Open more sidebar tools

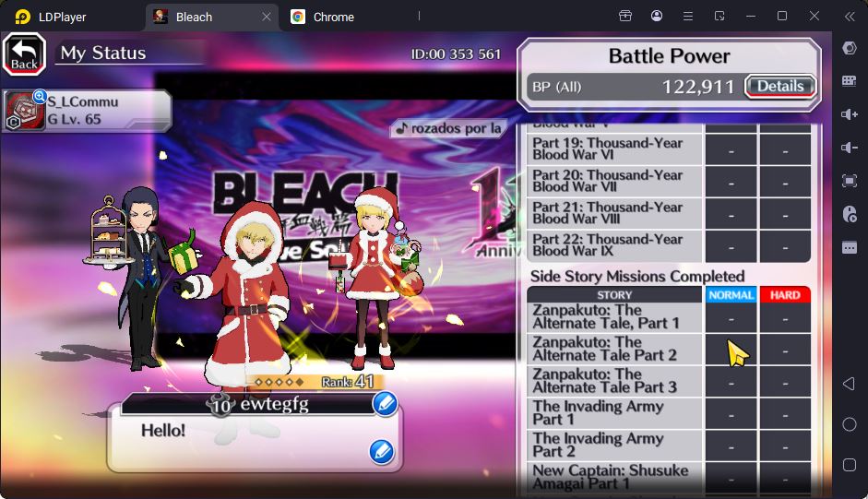pyautogui.click(x=850, y=247)
